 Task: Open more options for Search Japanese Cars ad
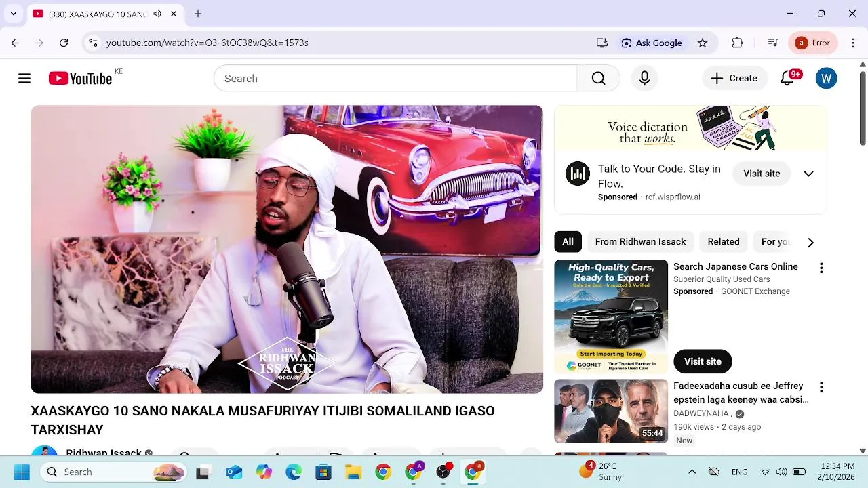[821, 268]
